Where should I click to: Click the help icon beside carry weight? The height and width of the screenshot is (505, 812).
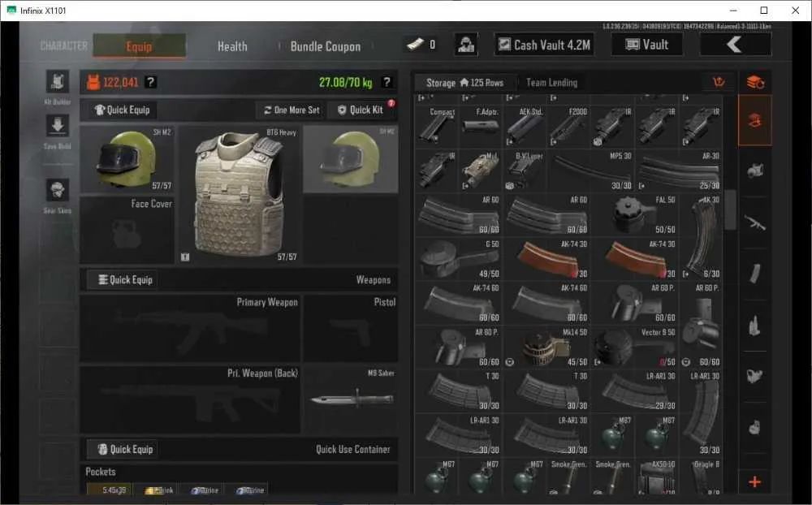tap(387, 82)
